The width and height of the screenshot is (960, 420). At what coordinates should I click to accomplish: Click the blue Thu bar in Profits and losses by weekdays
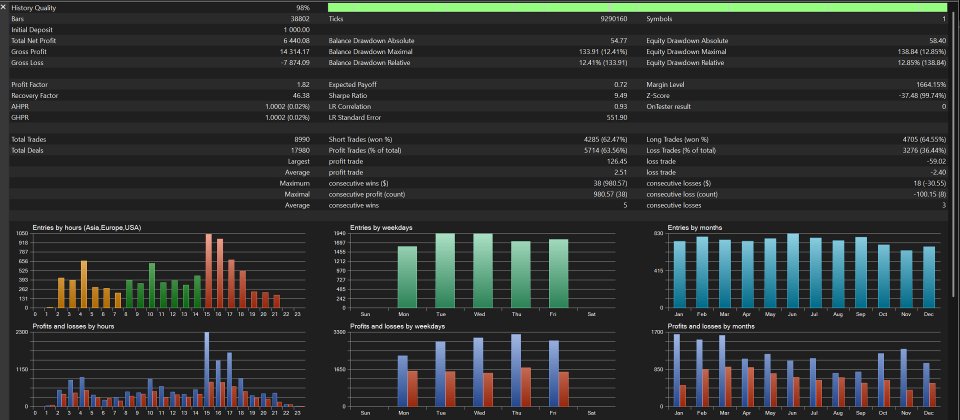[x=516, y=370]
